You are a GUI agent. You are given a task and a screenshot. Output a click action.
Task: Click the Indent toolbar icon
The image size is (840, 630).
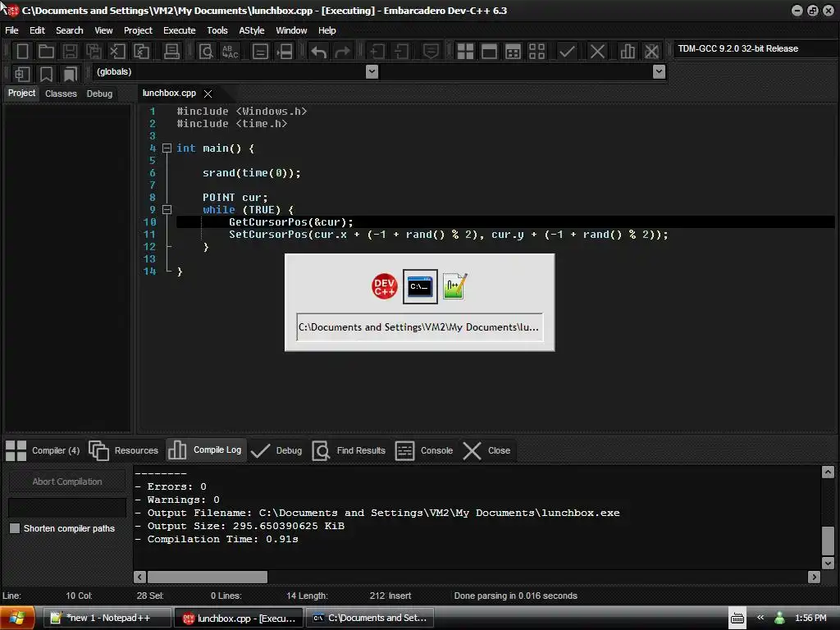pyautogui.click(x=377, y=52)
